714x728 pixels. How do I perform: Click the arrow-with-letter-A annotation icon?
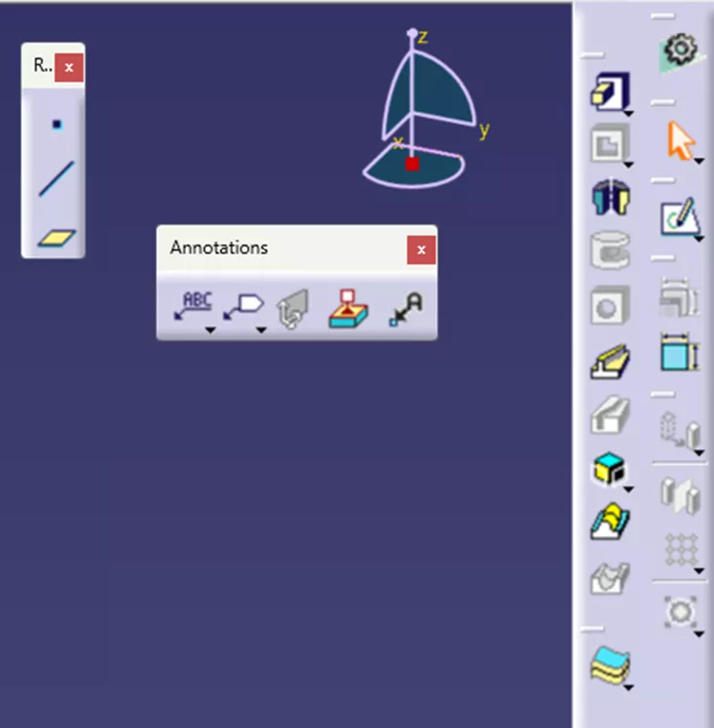click(405, 309)
